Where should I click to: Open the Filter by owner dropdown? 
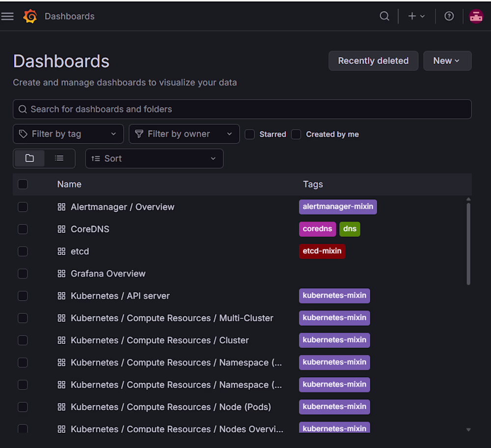coord(184,134)
